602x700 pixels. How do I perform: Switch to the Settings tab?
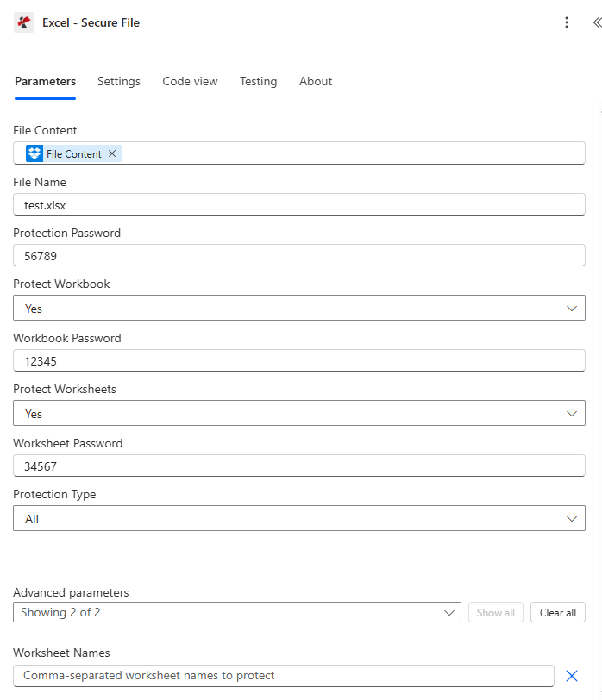pos(119,81)
